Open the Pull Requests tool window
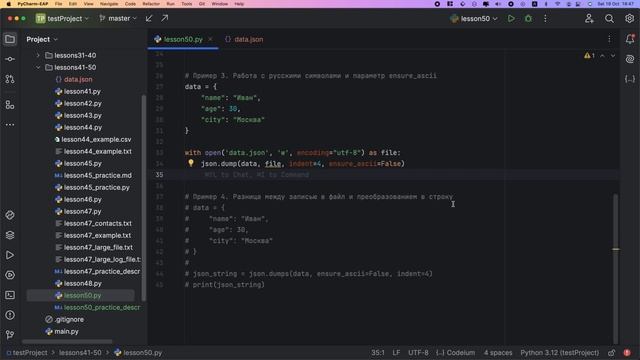Screen dimensions: 640x360 tap(10, 79)
